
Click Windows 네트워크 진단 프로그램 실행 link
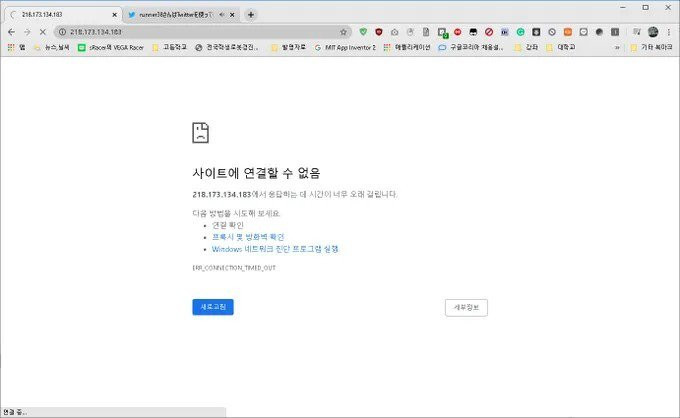(275, 248)
